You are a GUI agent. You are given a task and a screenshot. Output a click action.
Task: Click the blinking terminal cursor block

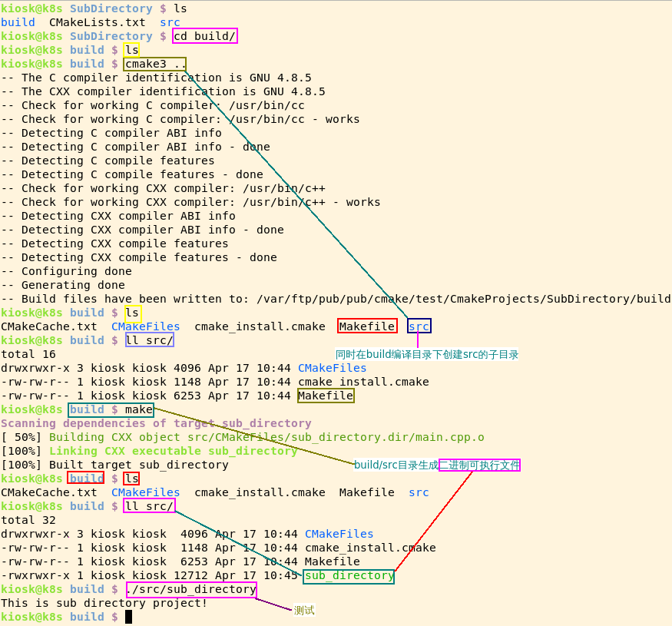(127, 616)
